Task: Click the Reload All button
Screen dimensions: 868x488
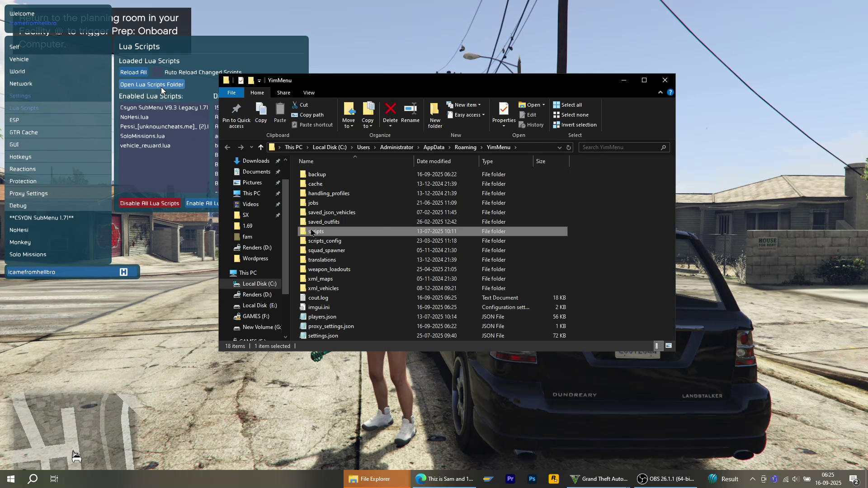Action: (x=133, y=72)
